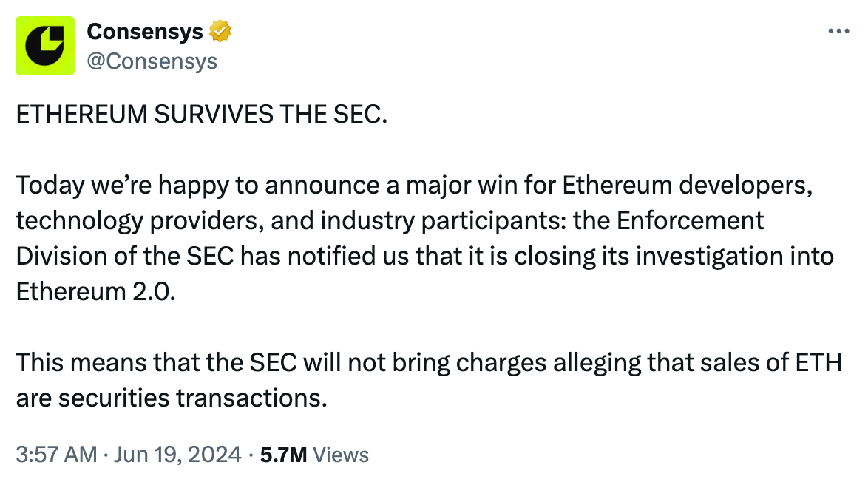Open the Consensys profile avatar

click(44, 44)
